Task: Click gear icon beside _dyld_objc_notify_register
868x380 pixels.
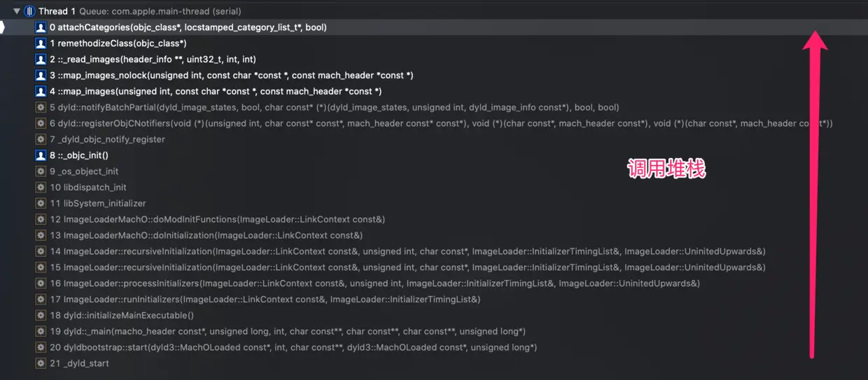Action: click(x=41, y=140)
